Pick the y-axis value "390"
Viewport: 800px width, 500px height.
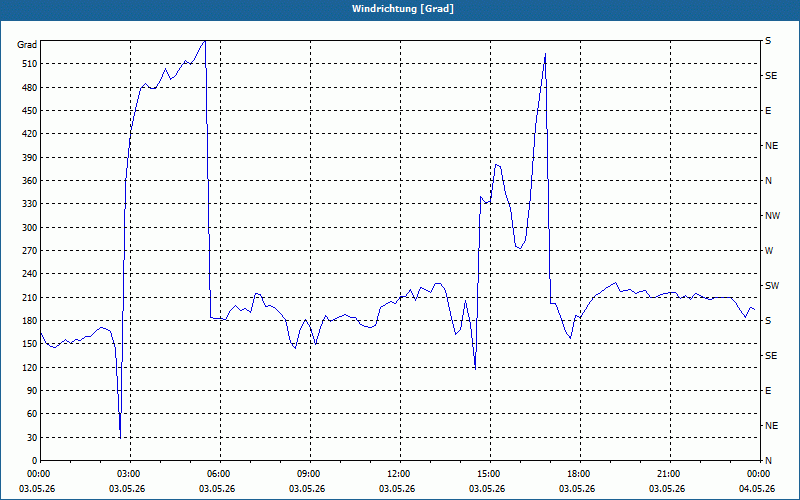[29, 158]
